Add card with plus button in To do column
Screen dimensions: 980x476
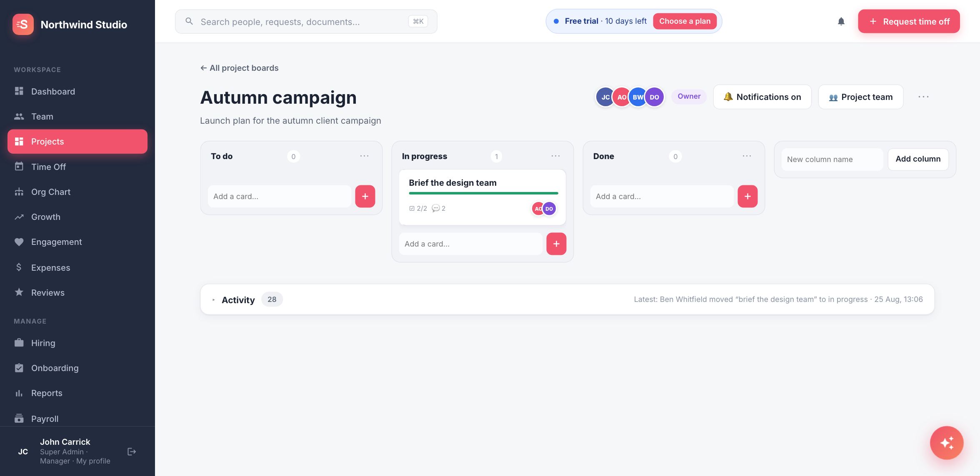pos(365,196)
